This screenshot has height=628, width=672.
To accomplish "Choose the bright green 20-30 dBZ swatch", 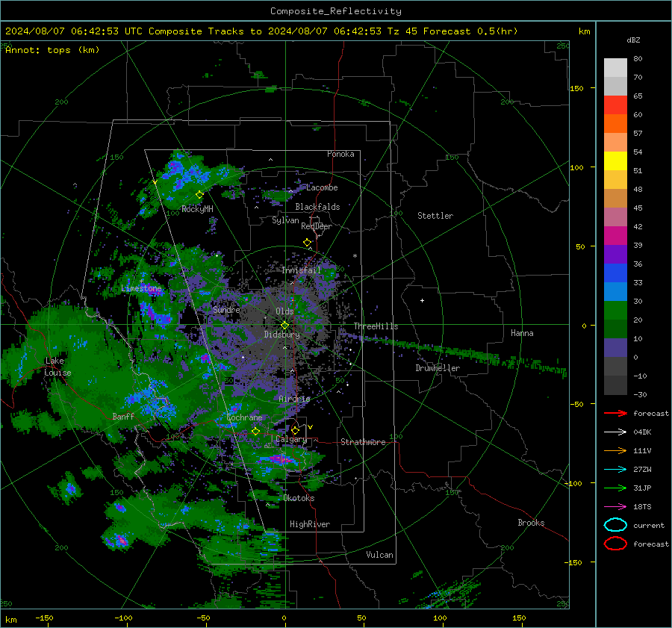I will pos(615,311).
